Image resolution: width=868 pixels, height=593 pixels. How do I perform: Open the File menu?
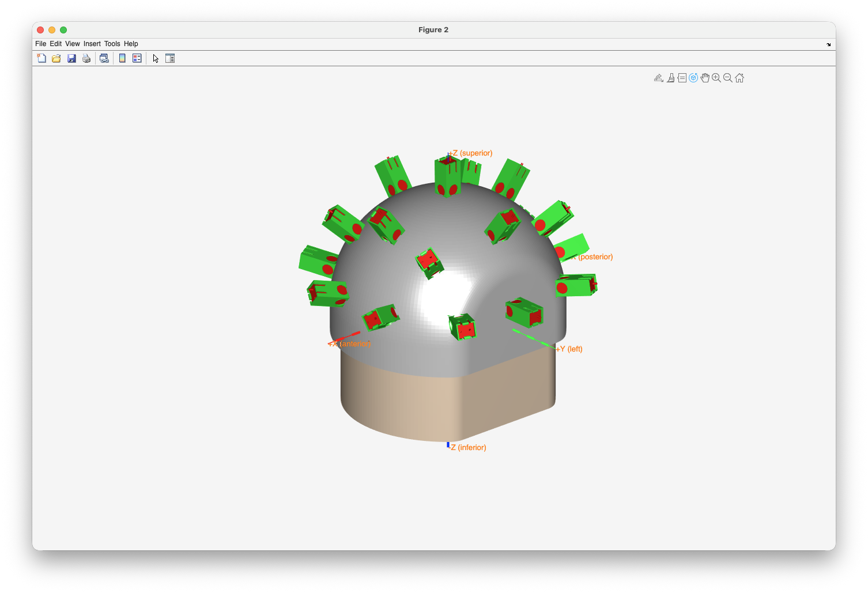(40, 44)
